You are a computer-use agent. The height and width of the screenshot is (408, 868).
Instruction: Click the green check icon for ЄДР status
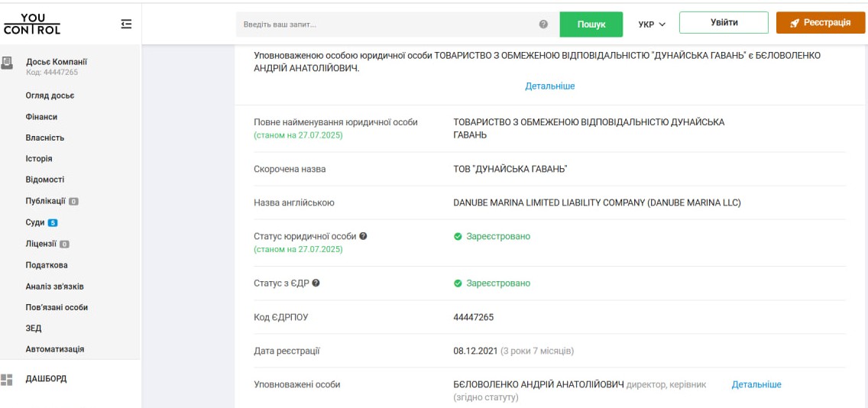click(x=458, y=283)
